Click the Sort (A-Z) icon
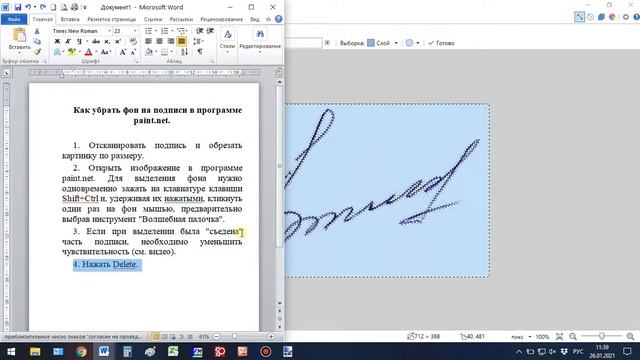The width and height of the screenshot is (640, 360). click(x=184, y=52)
